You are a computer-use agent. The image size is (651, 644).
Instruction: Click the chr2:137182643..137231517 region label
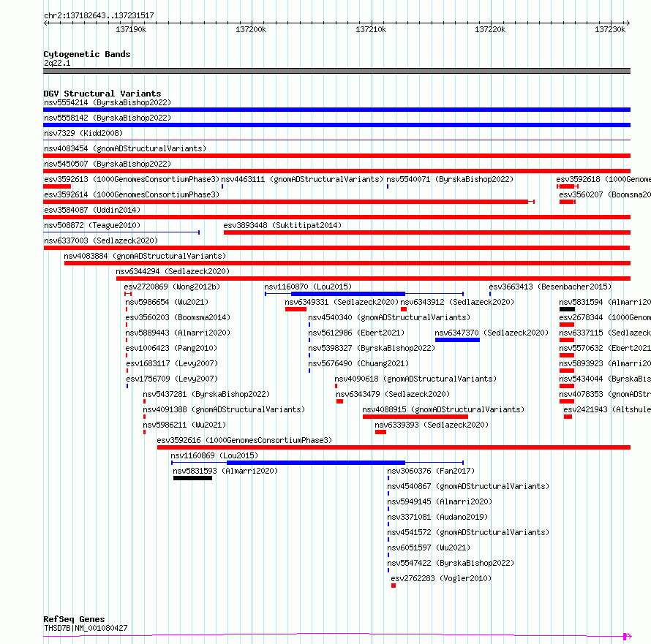(x=99, y=16)
